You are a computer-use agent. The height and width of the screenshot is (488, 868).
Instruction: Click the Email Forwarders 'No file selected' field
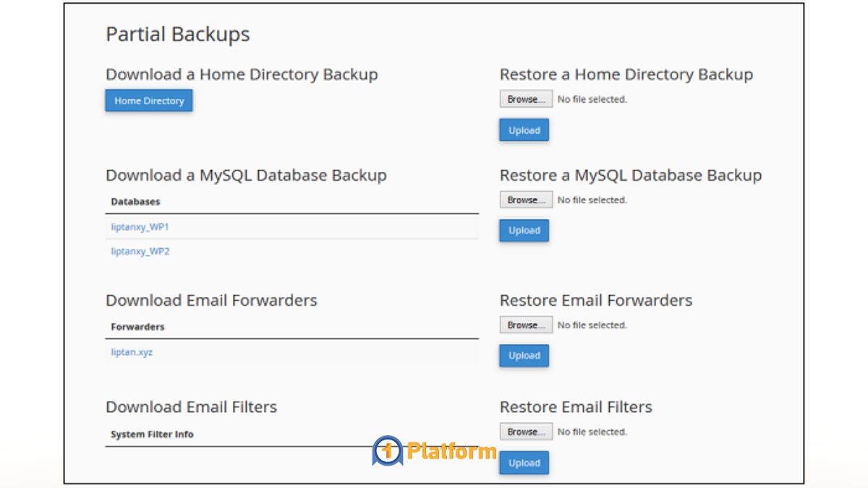[x=592, y=325]
